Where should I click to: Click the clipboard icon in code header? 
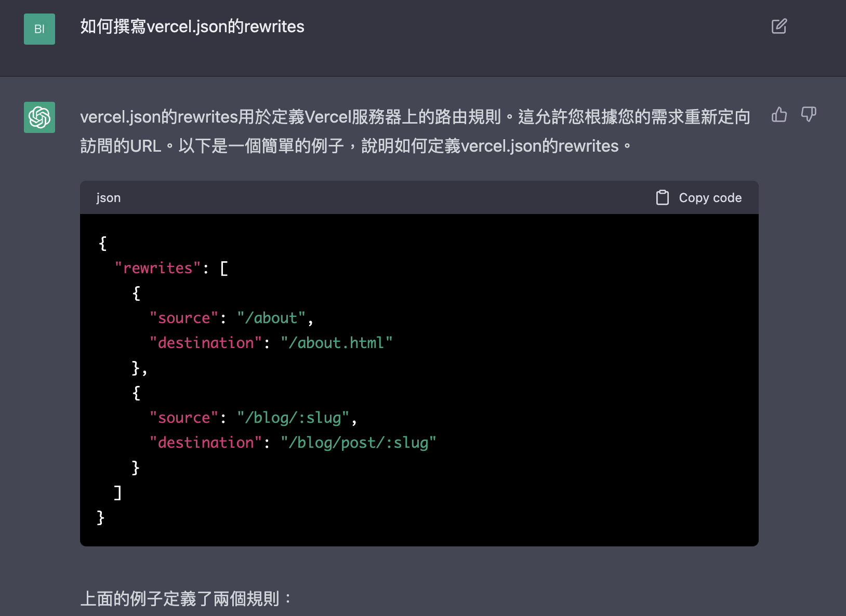tap(662, 198)
